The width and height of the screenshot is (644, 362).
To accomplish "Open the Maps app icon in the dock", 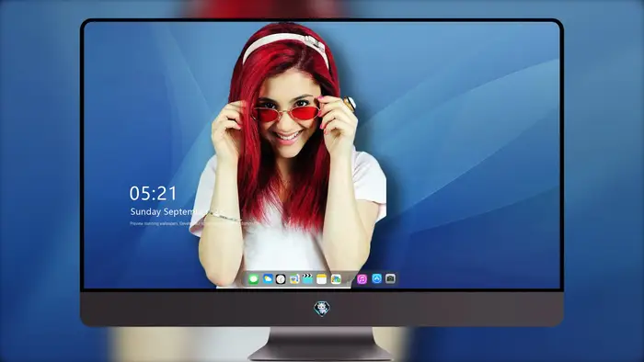I will (294, 279).
